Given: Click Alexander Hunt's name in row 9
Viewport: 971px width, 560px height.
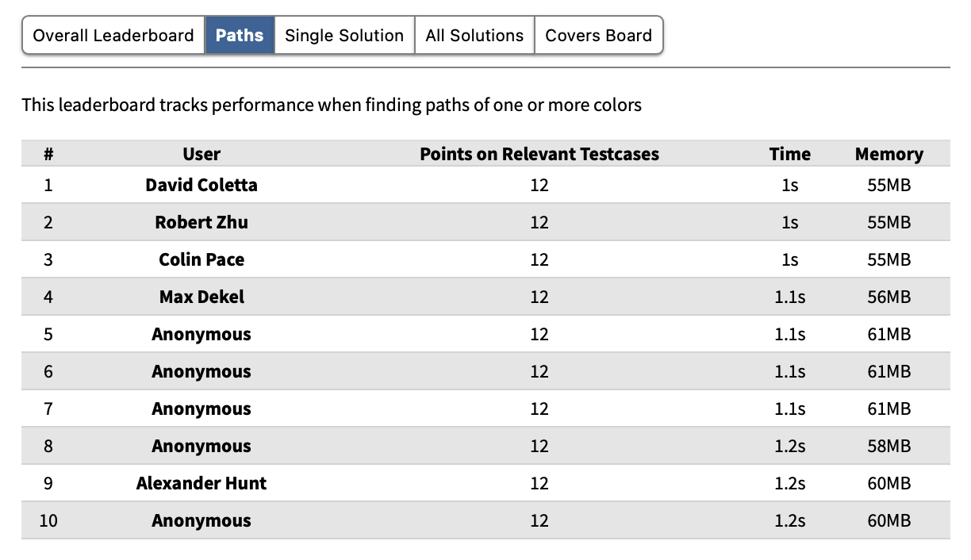Looking at the screenshot, I should point(201,483).
